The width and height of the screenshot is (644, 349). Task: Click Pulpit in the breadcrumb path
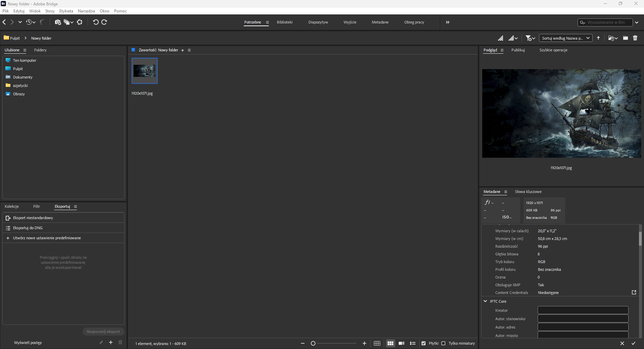pyautogui.click(x=15, y=38)
